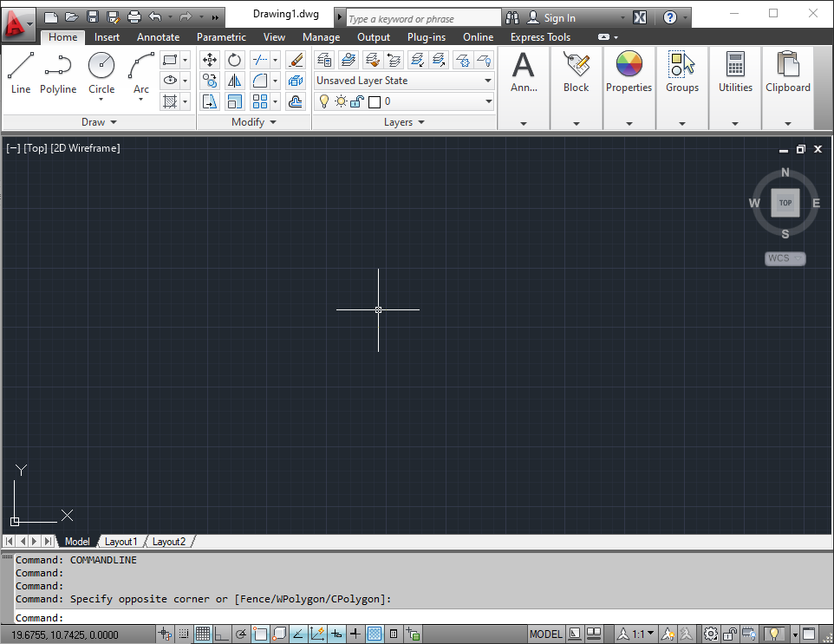Select the Line drawing tool

[21, 74]
